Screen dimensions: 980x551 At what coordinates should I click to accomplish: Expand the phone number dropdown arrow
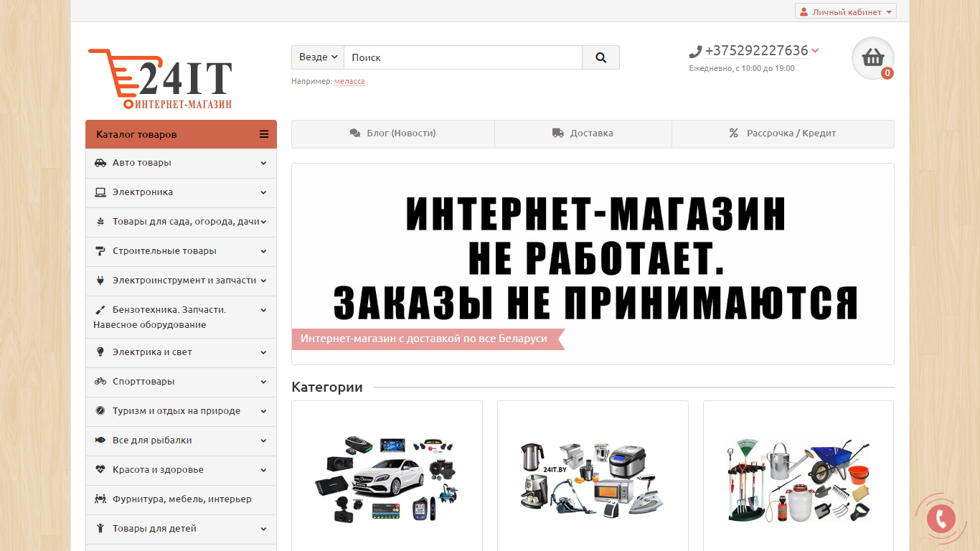[x=815, y=51]
